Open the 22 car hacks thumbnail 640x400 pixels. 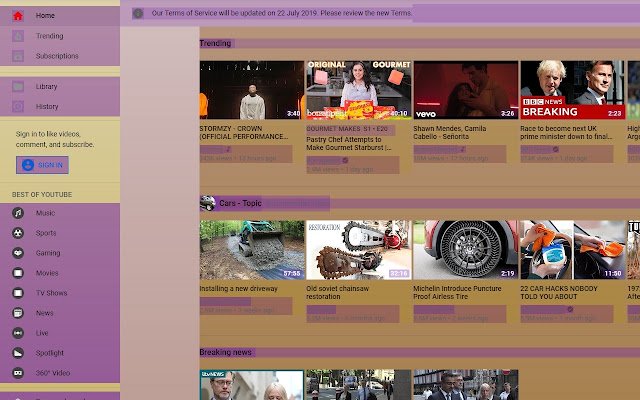(x=573, y=250)
